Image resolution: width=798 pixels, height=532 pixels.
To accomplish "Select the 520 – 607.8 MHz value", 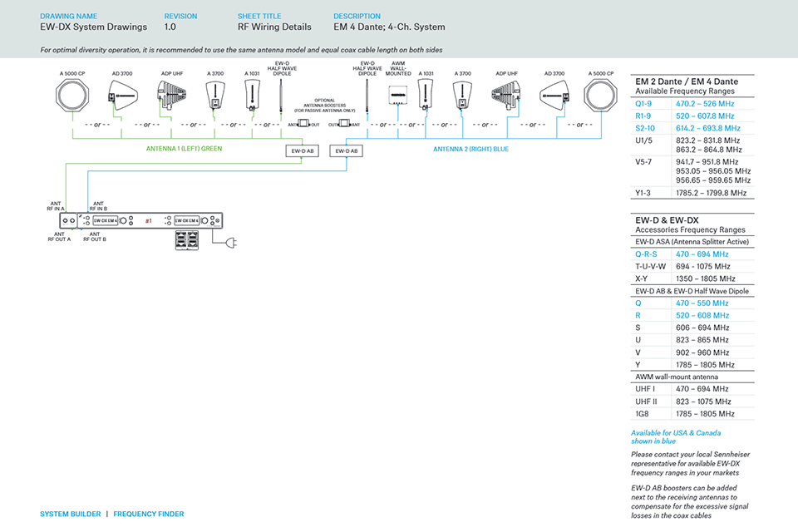I will click(x=705, y=116).
